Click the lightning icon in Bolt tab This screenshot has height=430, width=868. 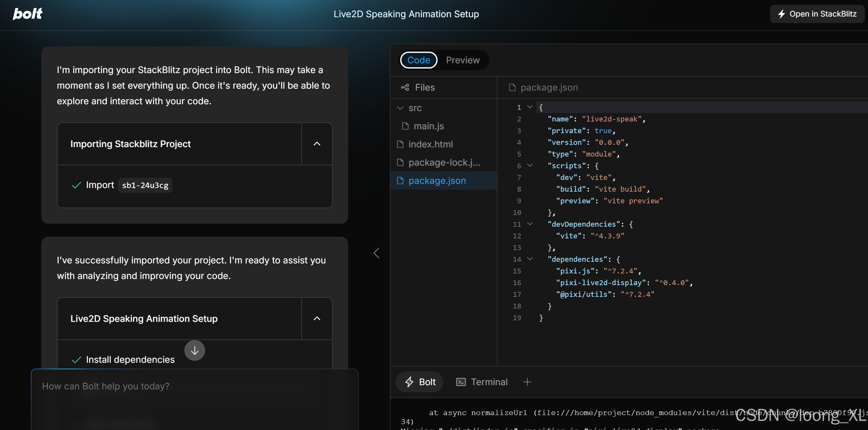click(409, 382)
